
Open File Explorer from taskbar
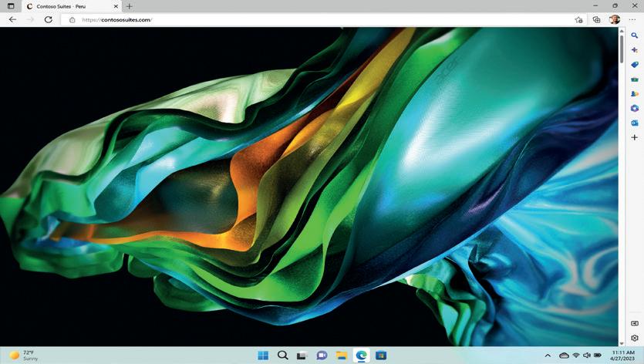click(342, 356)
